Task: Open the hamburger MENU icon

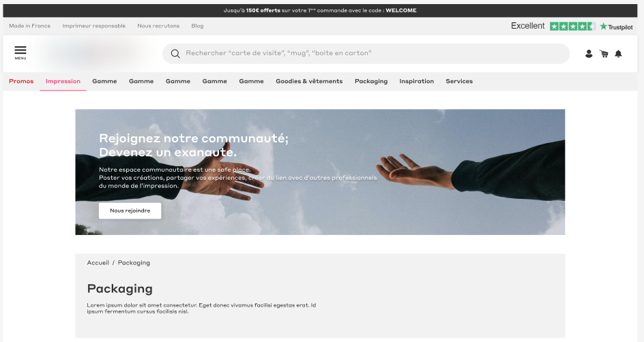Action: (x=20, y=52)
